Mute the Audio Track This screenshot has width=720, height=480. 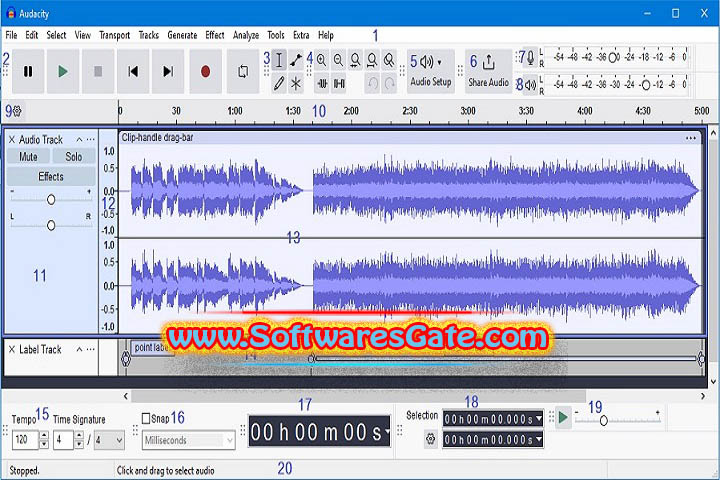coord(28,157)
